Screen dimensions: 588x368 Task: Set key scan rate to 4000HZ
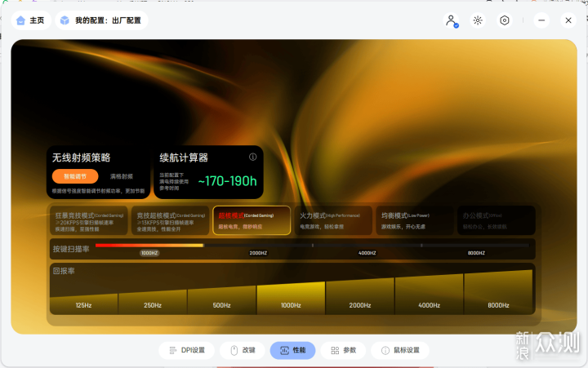point(367,253)
